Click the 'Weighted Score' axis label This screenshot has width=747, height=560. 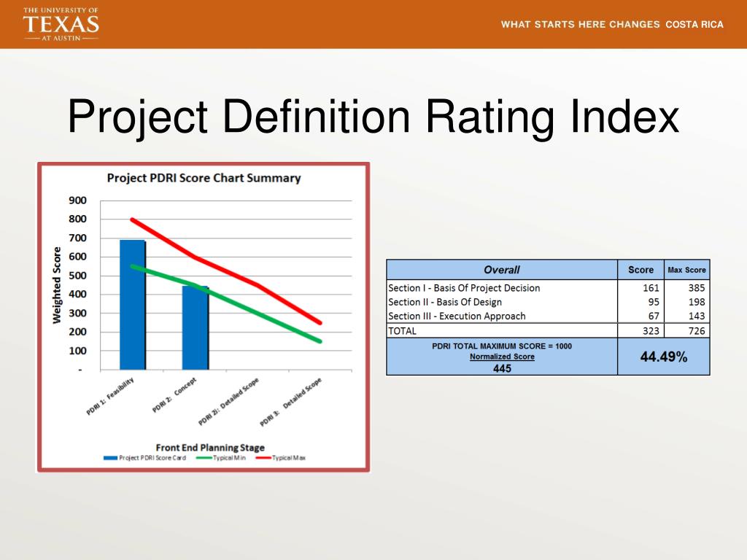57,285
